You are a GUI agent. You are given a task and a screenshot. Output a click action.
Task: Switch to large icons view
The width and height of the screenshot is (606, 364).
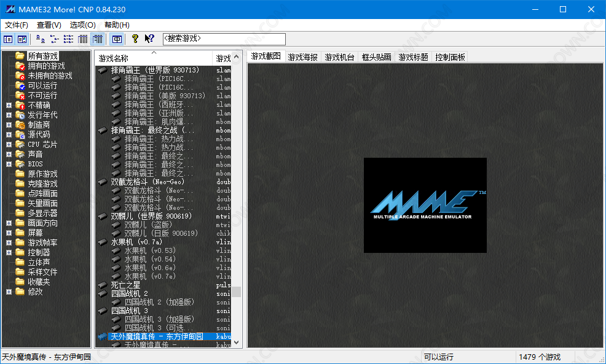coord(41,39)
